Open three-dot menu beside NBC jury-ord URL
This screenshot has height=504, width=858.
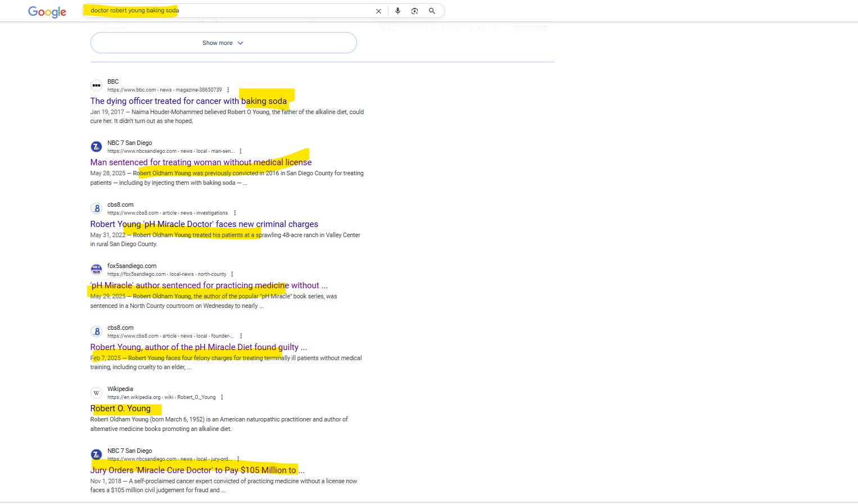point(238,459)
